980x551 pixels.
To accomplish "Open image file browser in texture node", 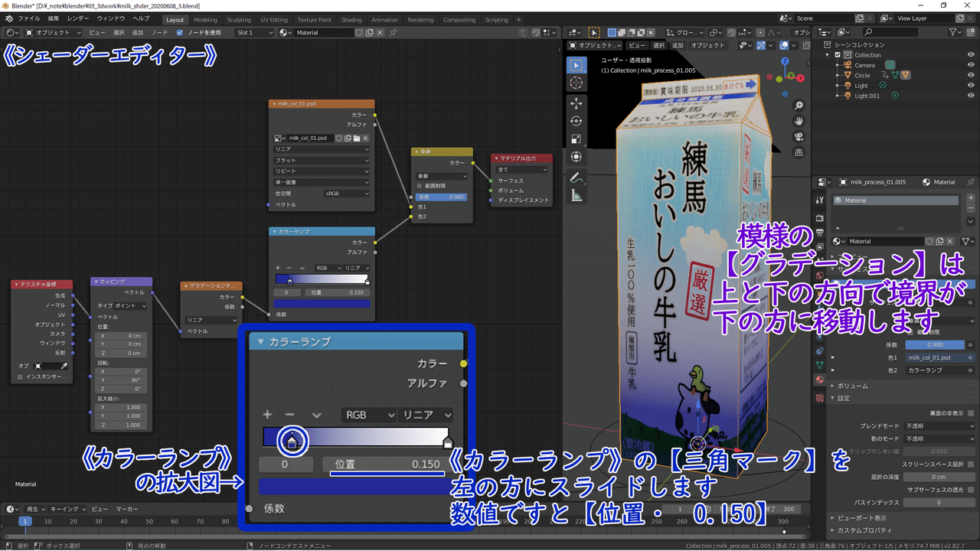I will point(356,138).
